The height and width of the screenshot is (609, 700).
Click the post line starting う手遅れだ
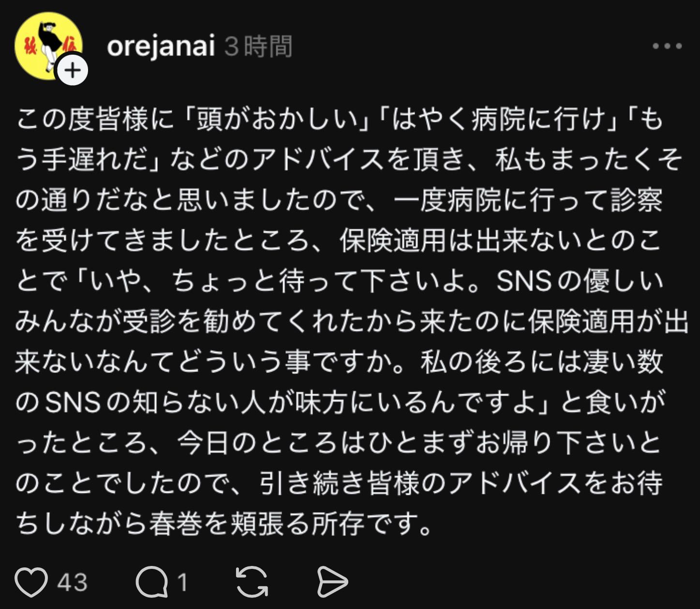(x=348, y=160)
